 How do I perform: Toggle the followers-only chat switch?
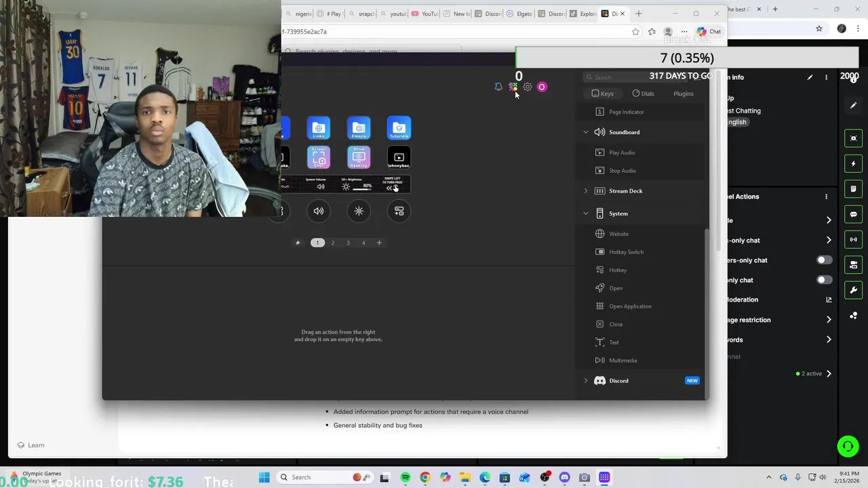point(824,260)
